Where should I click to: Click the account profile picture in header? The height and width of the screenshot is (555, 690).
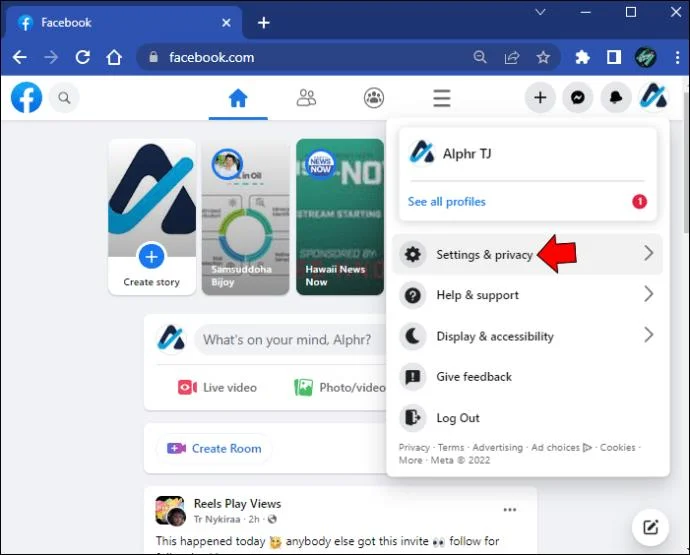point(654,97)
